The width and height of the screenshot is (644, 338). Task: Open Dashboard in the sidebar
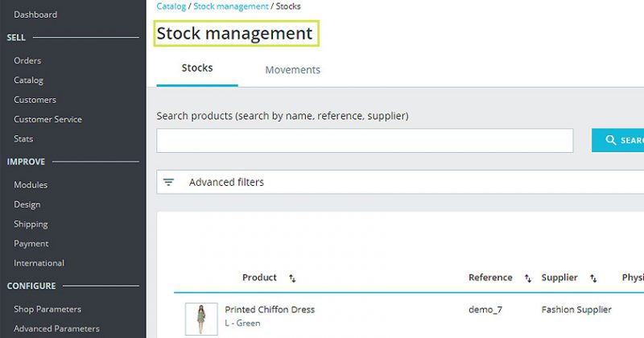(x=35, y=14)
